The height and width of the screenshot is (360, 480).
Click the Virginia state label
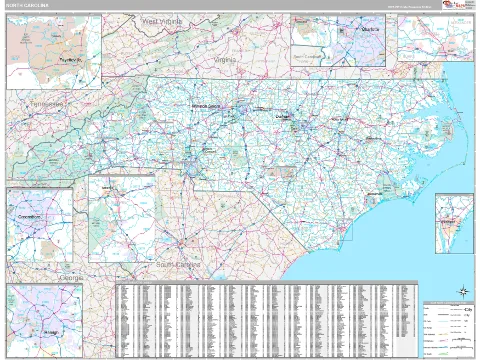(225, 60)
